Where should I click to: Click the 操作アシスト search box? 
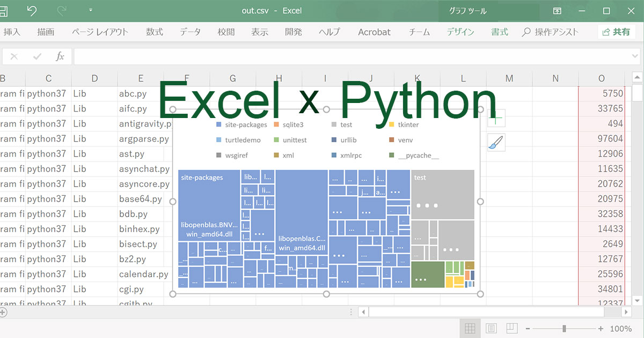tap(550, 32)
